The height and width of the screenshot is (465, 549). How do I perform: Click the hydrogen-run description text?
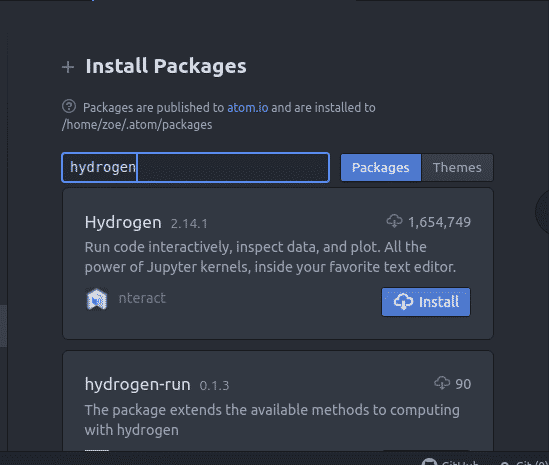(x=272, y=419)
